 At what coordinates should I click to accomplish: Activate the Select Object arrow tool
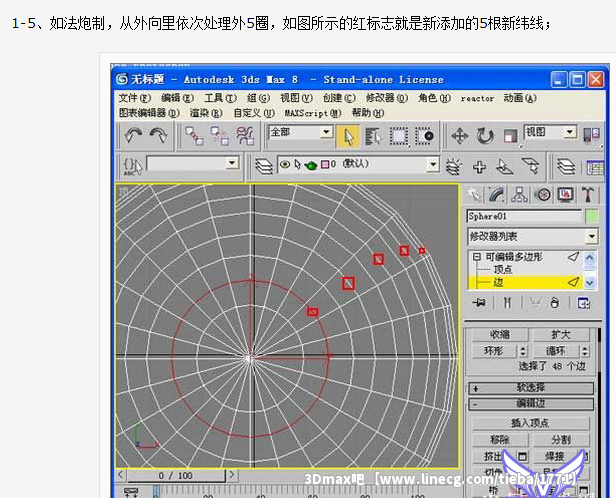coord(348,136)
